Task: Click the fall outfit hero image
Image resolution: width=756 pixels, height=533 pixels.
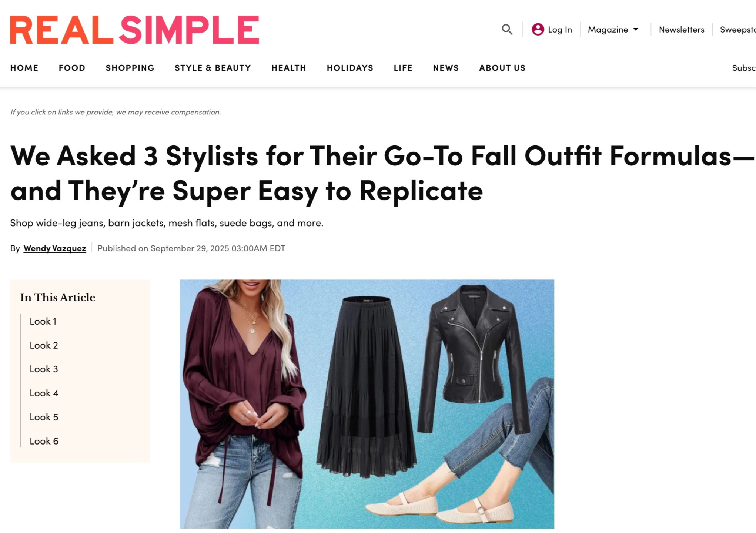Action: point(367,404)
